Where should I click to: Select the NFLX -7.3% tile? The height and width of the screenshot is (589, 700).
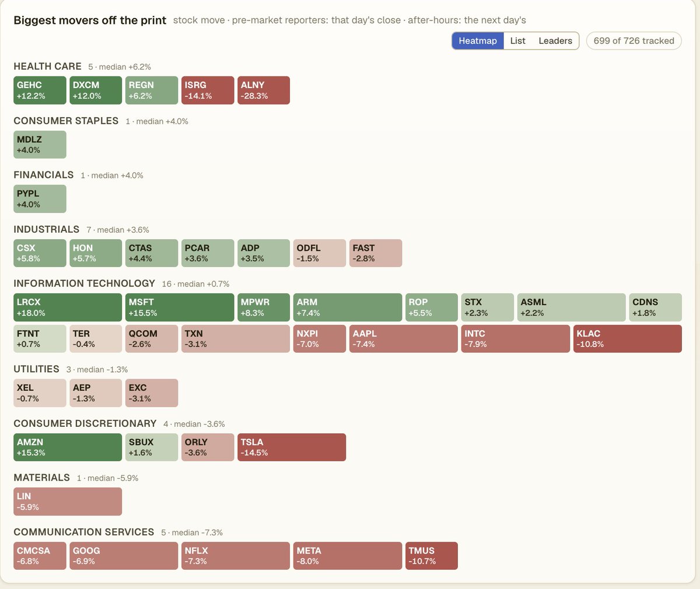coord(236,556)
